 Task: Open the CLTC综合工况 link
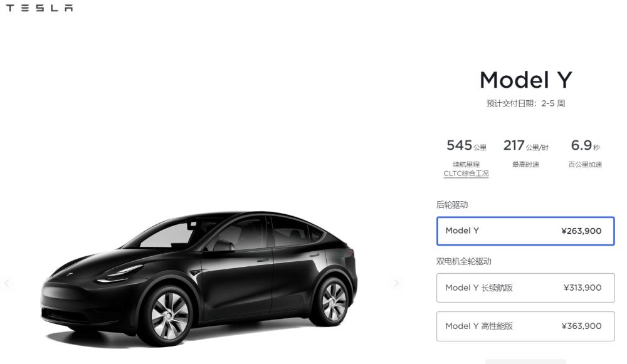pyautogui.click(x=466, y=174)
